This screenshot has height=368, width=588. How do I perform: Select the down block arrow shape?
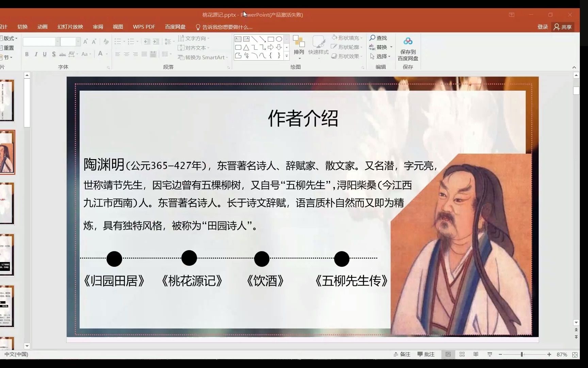279,47
